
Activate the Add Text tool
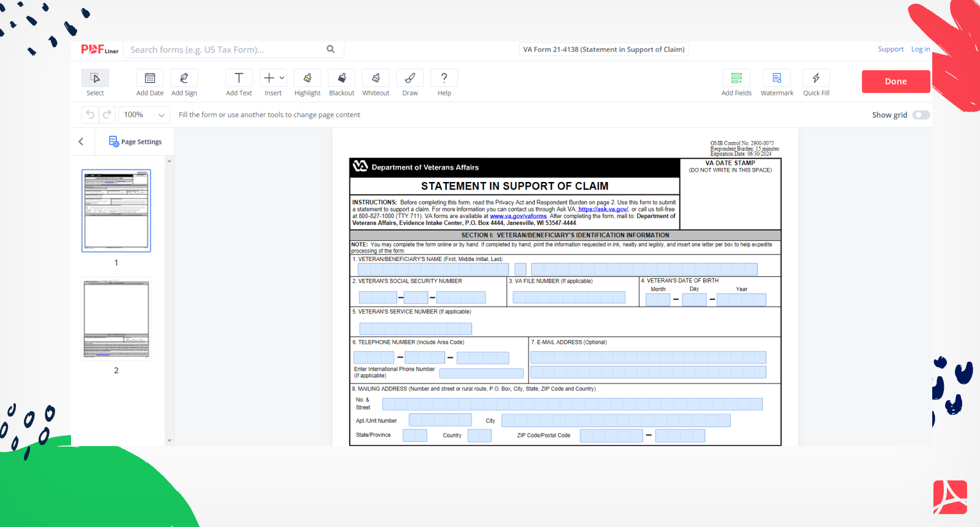[x=239, y=78]
